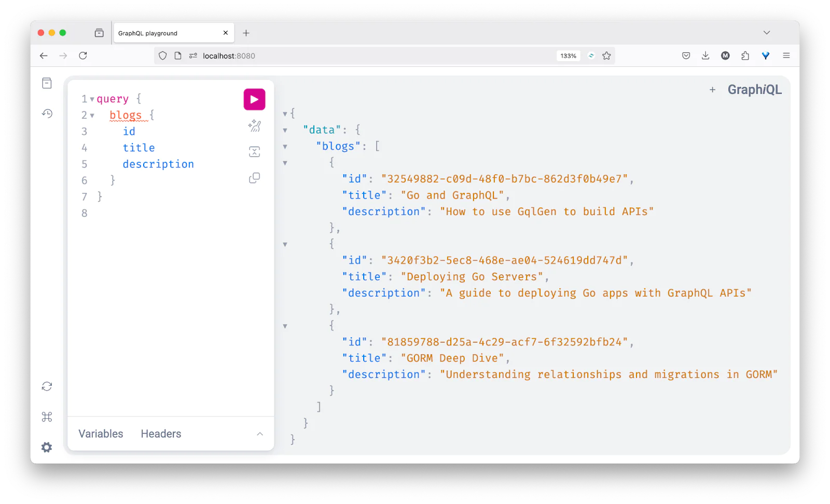Image resolution: width=830 pixels, height=504 pixels.
Task: Open the query History panel
Action: (x=47, y=114)
